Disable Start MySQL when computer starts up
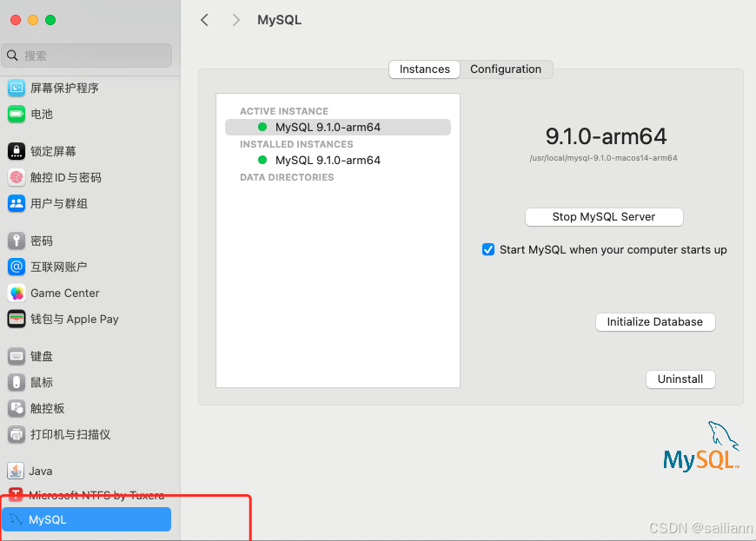The height and width of the screenshot is (541, 756). click(x=488, y=249)
